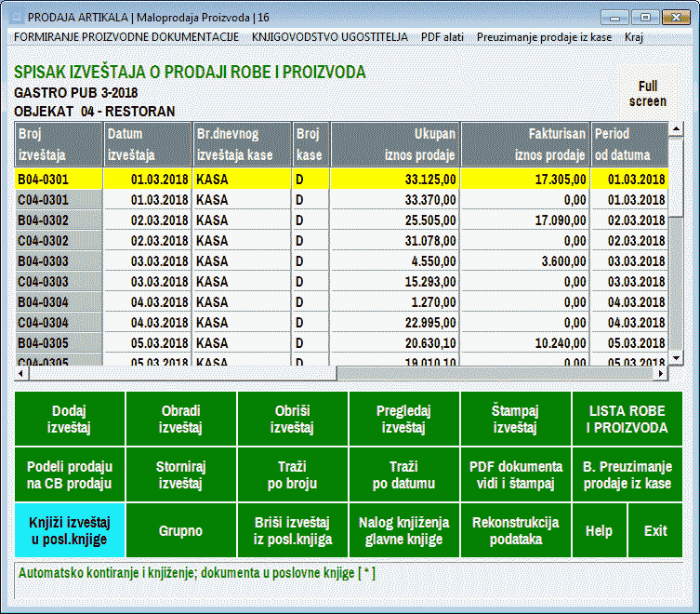Click Rekonstrukcija podataka button
The height and width of the screenshot is (614, 700).
515,530
